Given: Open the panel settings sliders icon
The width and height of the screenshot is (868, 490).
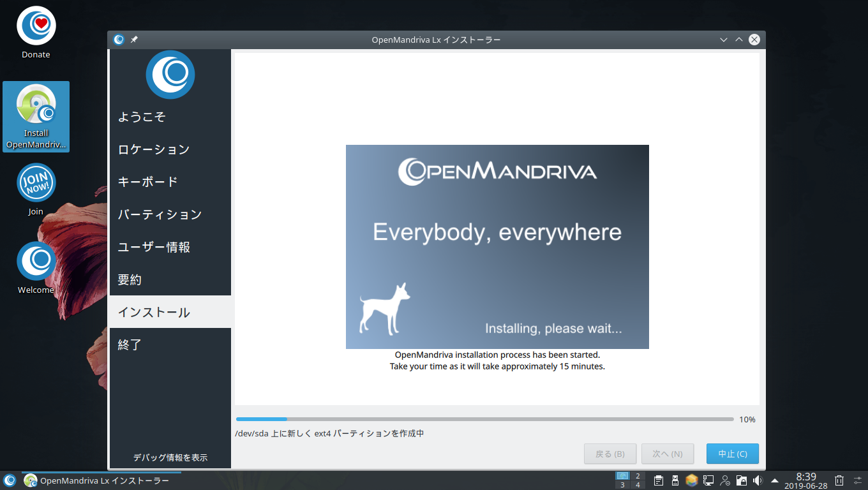Looking at the screenshot, I should pos(858,480).
